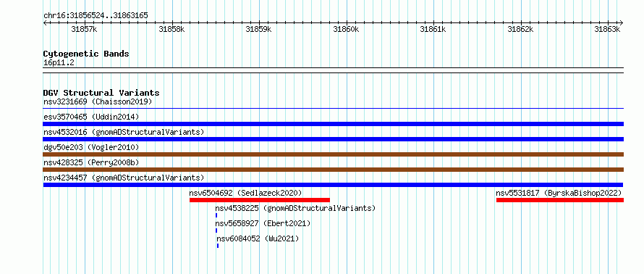Click the small blue mark under nsv6084052

pyautogui.click(x=218, y=246)
